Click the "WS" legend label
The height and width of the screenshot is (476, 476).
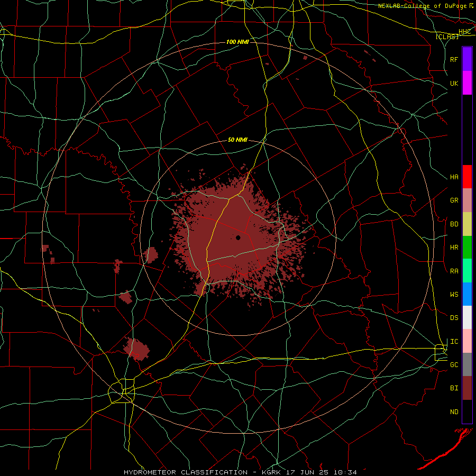[x=454, y=294]
